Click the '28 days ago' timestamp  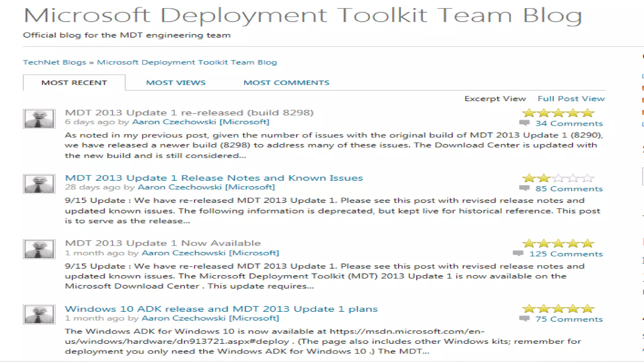tap(92, 187)
